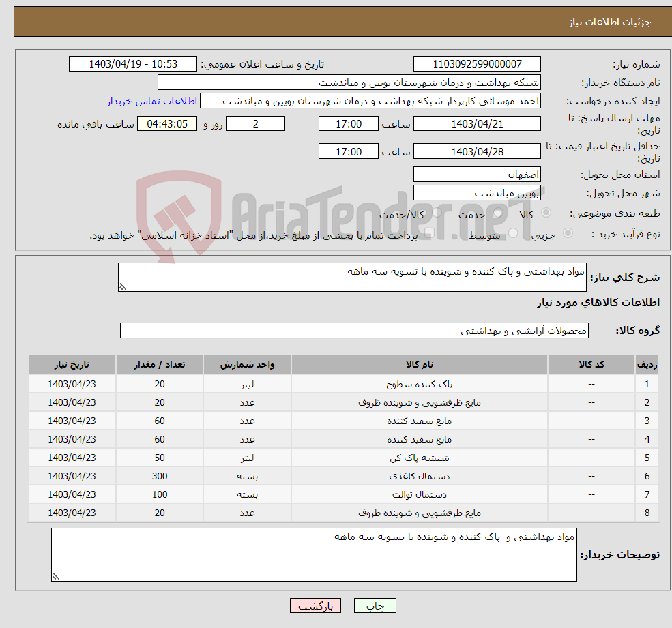Image resolution: width=672 pixels, height=628 pixels.
Task: Select row 5 item شیشه پاک کن
Action: click(420, 458)
